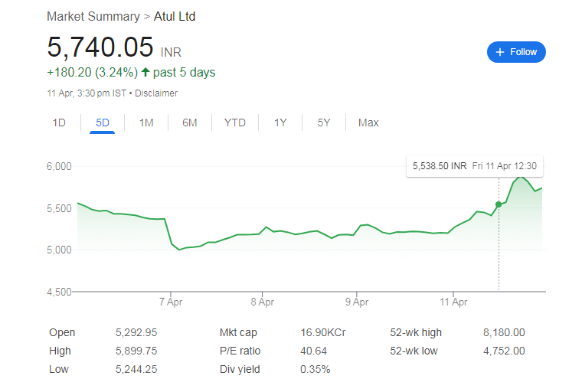Screen dimensions: 582x392
Task: Click the 52-wk high value 8,180.00
Action: click(503, 333)
